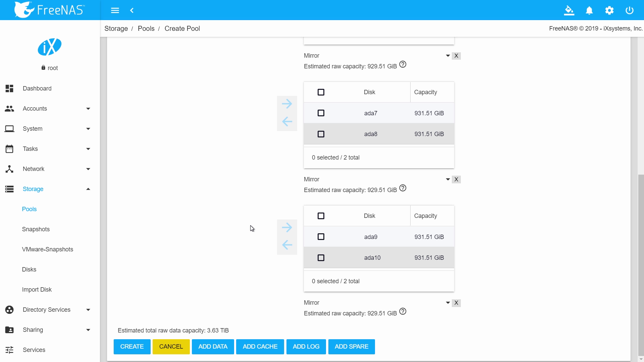The image size is (644, 362).
Task: Open Snapshots in the sidebar
Action: coord(36,229)
